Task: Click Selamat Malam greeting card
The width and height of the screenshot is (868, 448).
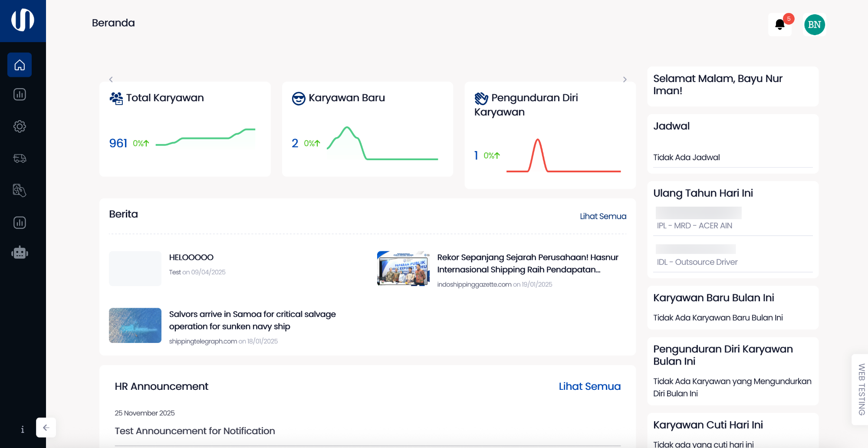Action: (733, 86)
